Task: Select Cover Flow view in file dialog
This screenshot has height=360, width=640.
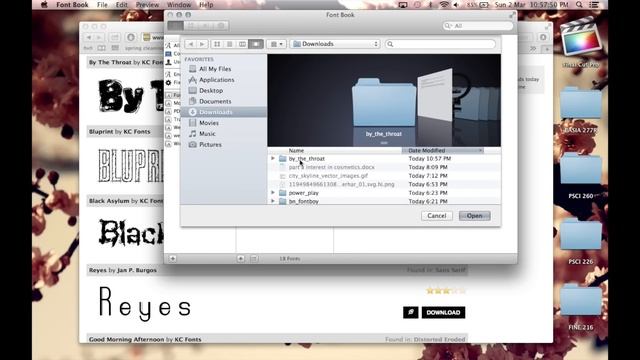Action: 256,44
